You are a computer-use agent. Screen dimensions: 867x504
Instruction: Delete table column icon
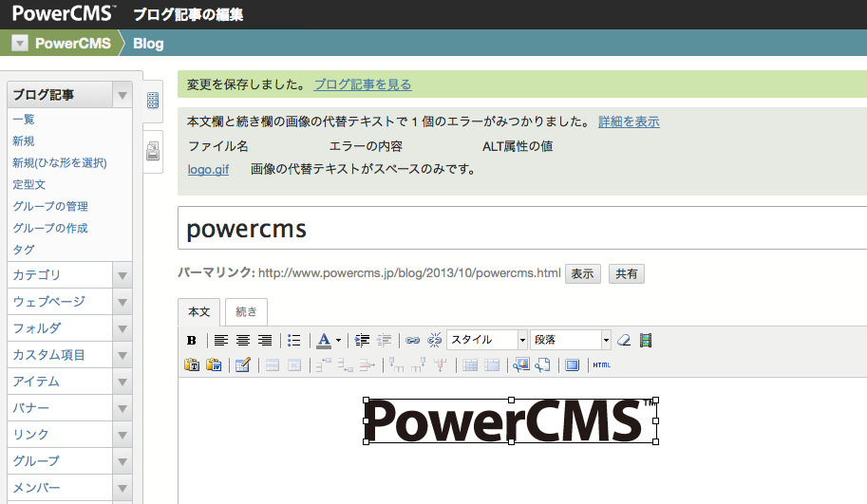click(x=441, y=364)
